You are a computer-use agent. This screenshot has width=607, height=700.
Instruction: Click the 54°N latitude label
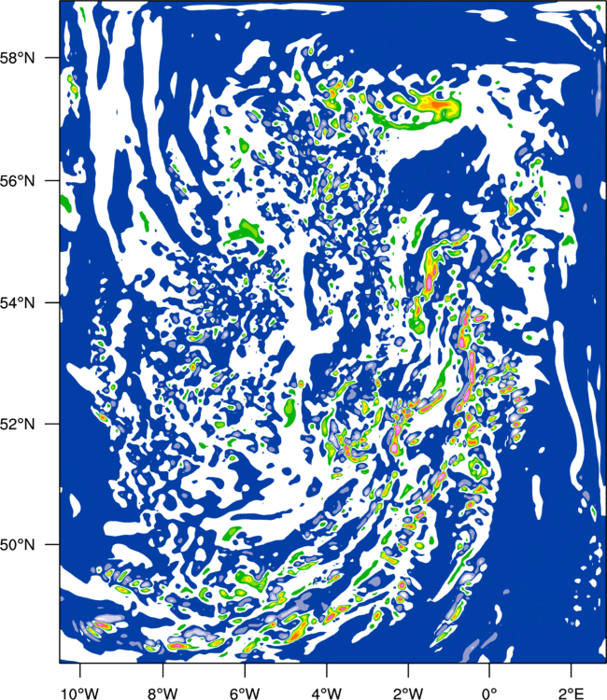pos(18,302)
